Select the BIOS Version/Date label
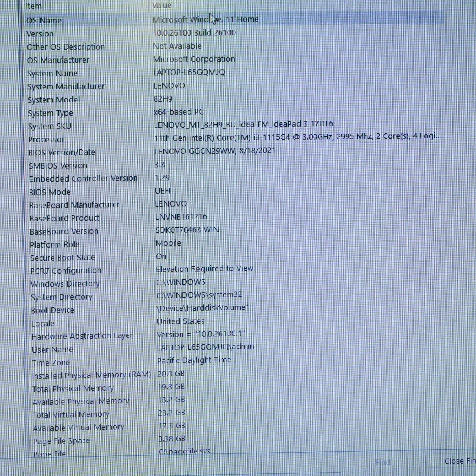 click(x=62, y=152)
